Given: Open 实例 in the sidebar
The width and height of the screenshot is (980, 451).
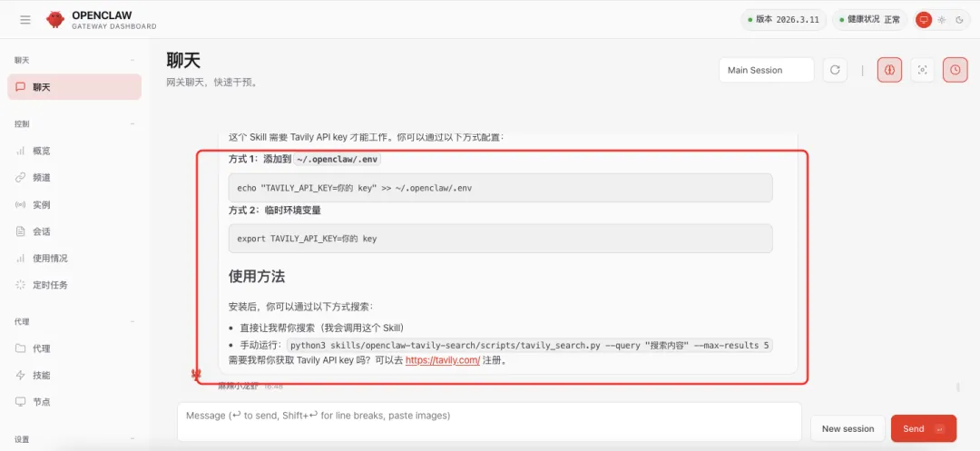Looking at the screenshot, I should pos(74,204).
